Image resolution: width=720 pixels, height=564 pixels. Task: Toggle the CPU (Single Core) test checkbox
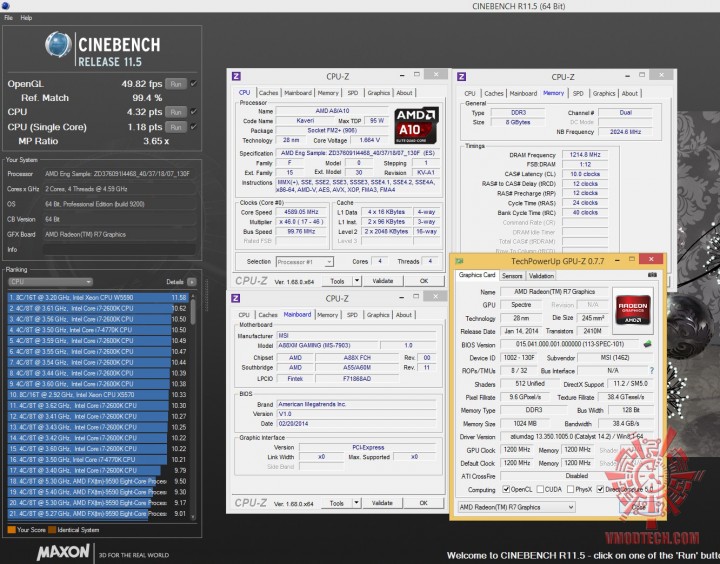pos(193,127)
